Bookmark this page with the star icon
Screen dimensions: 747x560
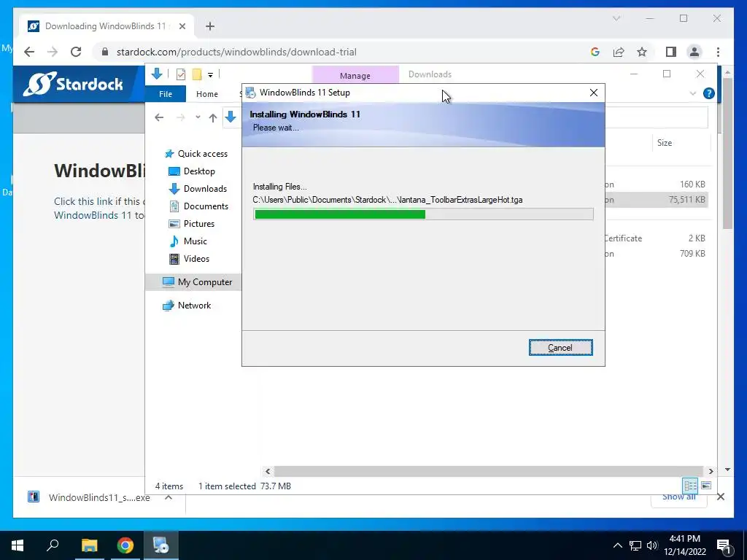[642, 52]
